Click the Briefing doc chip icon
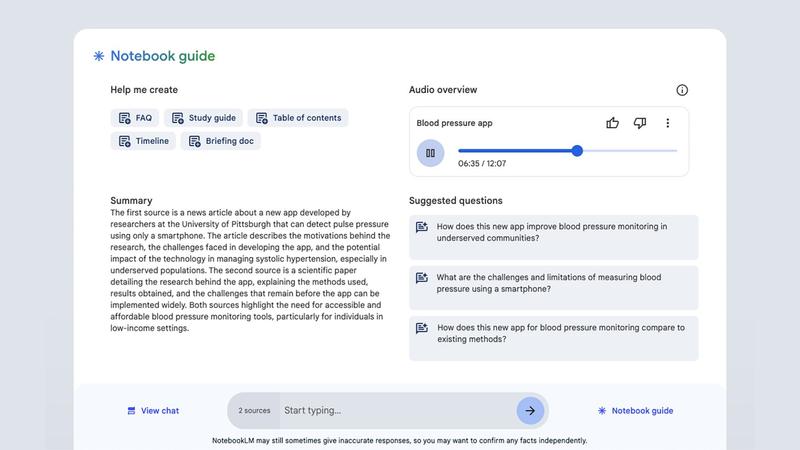Viewport: 800px width, 450px height. point(194,141)
